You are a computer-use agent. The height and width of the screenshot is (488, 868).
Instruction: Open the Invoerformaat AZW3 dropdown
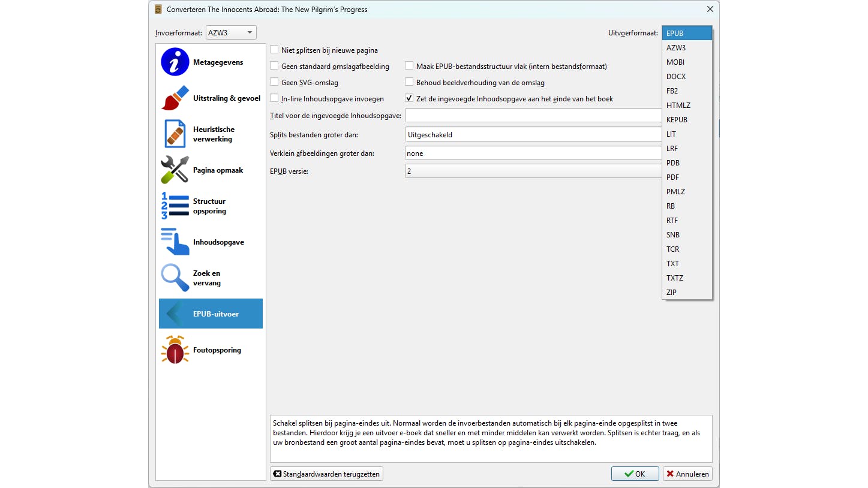coord(231,33)
